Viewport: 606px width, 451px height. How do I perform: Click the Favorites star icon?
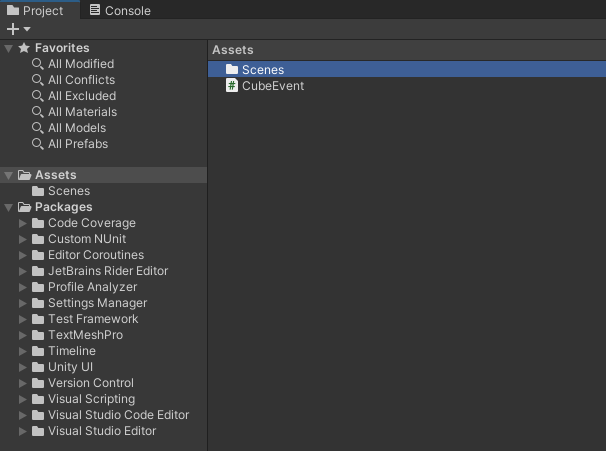pos(24,48)
